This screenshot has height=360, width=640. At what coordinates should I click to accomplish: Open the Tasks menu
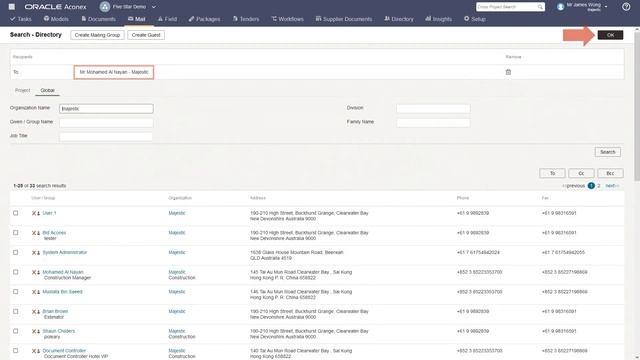(21, 19)
